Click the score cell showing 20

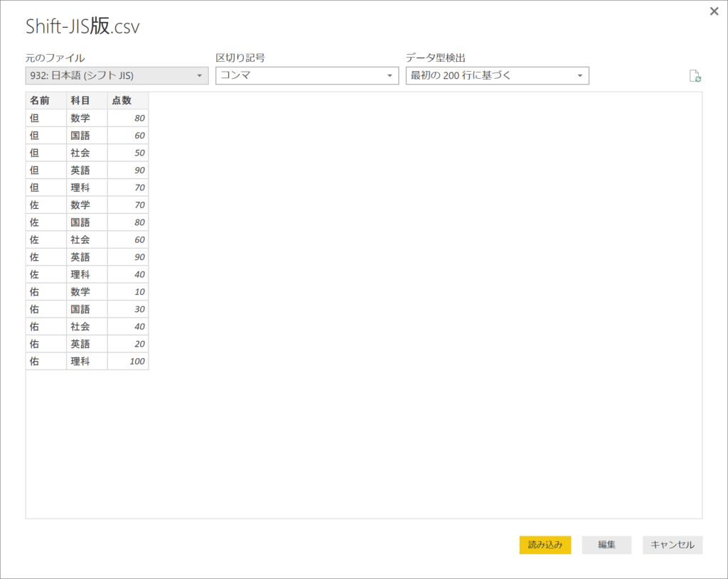(x=128, y=344)
